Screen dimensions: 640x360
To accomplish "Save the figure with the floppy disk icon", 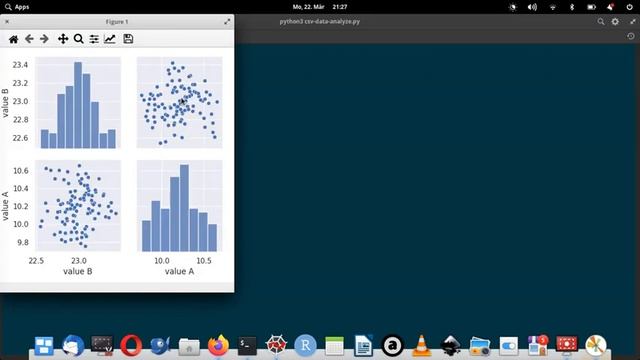I will (x=128, y=39).
